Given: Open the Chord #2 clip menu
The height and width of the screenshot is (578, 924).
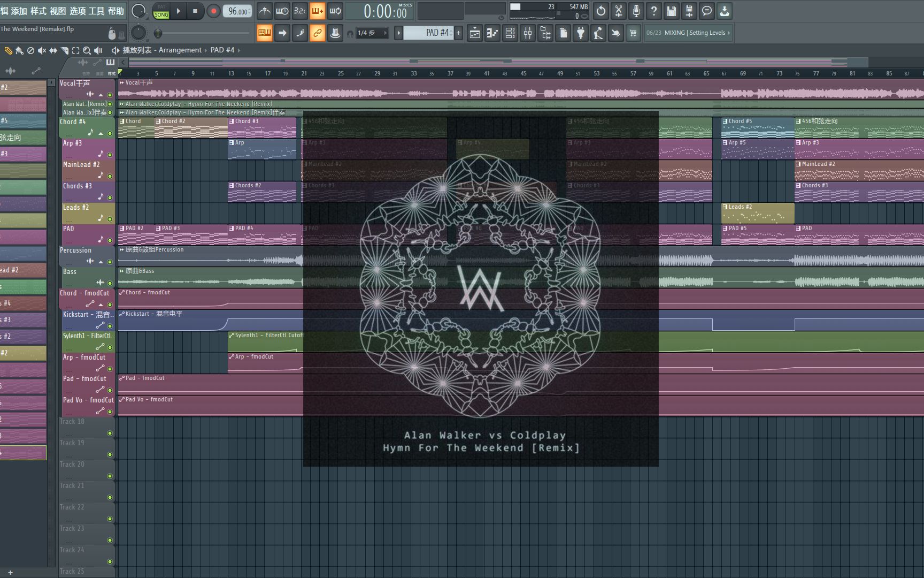Looking at the screenshot, I should [x=158, y=121].
